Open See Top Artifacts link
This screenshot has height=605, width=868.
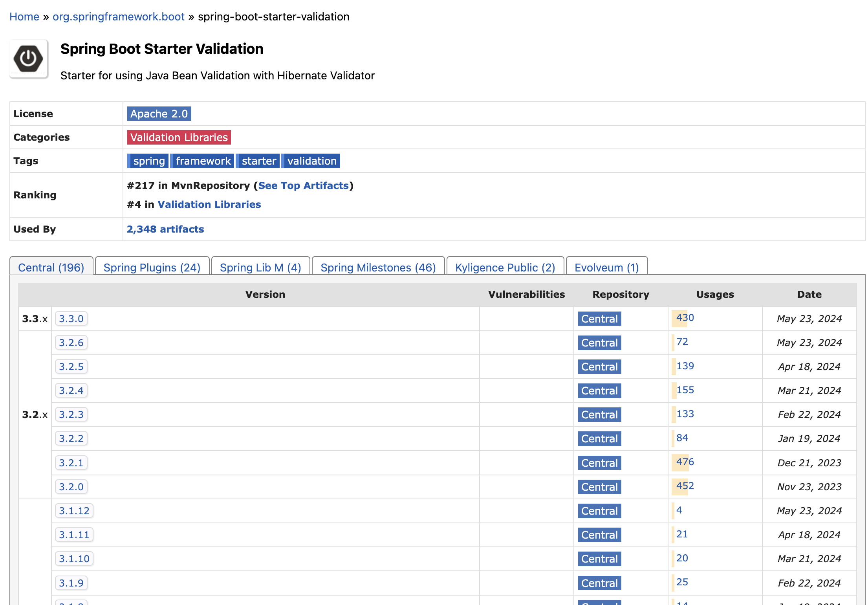[x=303, y=185]
